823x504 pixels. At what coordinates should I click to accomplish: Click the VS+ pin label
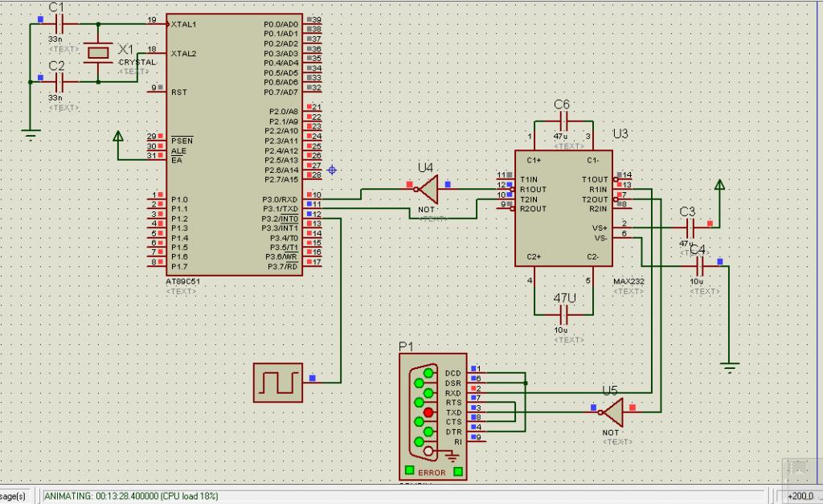pyautogui.click(x=600, y=228)
